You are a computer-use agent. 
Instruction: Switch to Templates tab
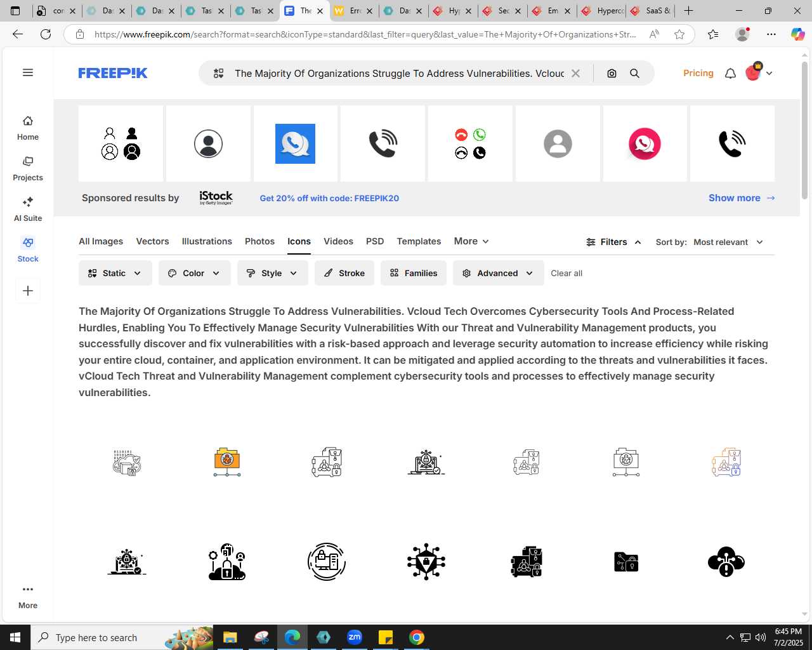pos(419,241)
